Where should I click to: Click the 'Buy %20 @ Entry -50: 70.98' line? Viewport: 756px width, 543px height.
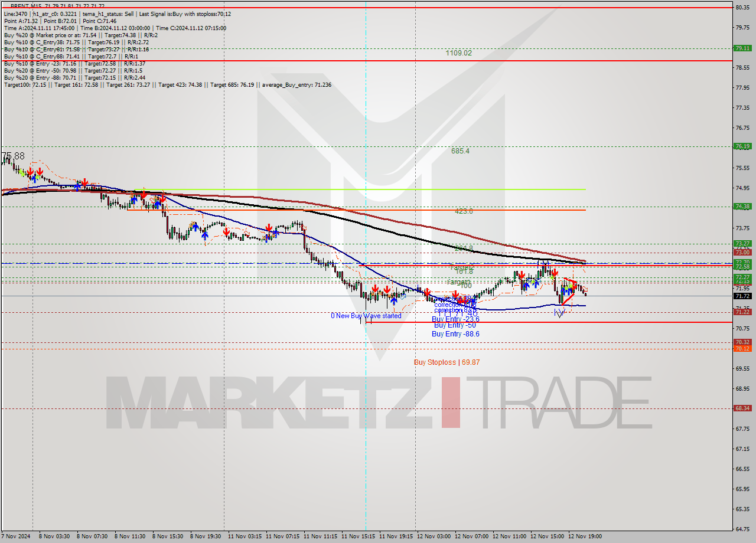point(73,70)
